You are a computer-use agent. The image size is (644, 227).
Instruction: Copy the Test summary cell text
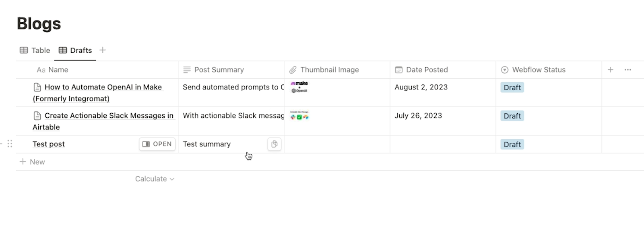pos(274,144)
